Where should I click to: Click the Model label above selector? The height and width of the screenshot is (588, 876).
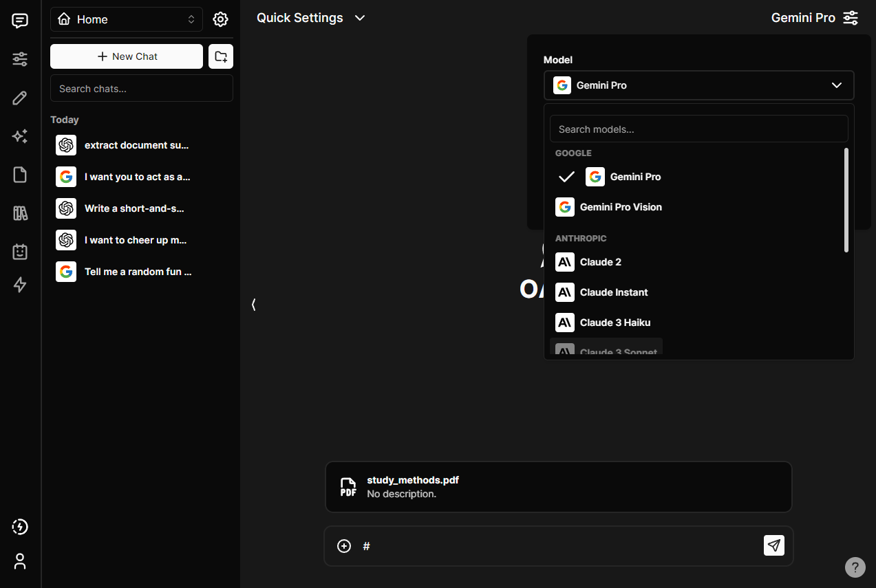coord(558,60)
